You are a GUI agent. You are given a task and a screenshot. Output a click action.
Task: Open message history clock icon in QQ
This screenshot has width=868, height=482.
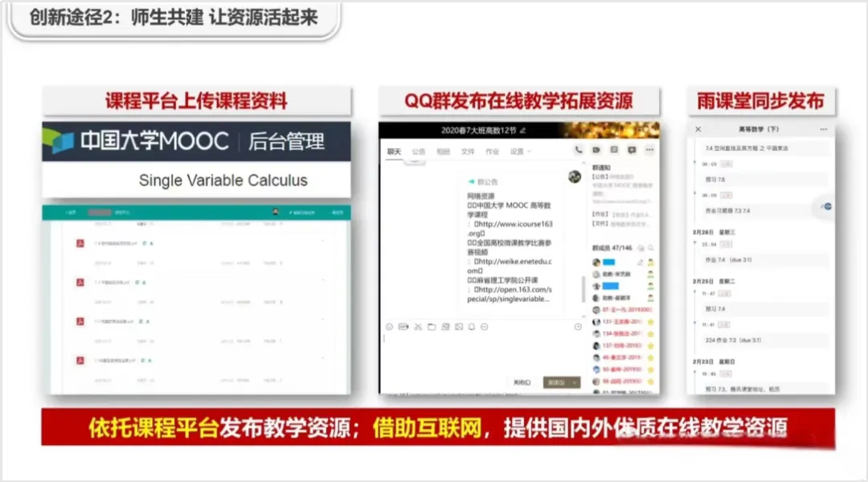point(578,327)
